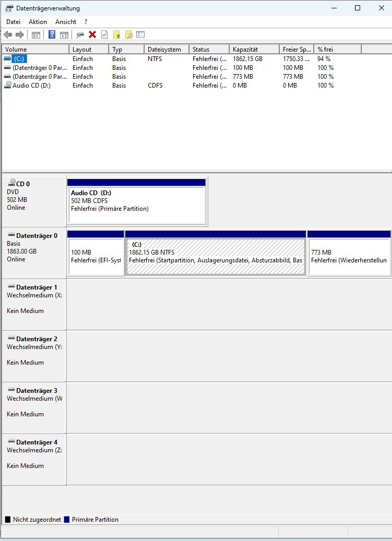
Task: Click the Datenträger 1 Wechselmedium label
Action: pos(34,304)
